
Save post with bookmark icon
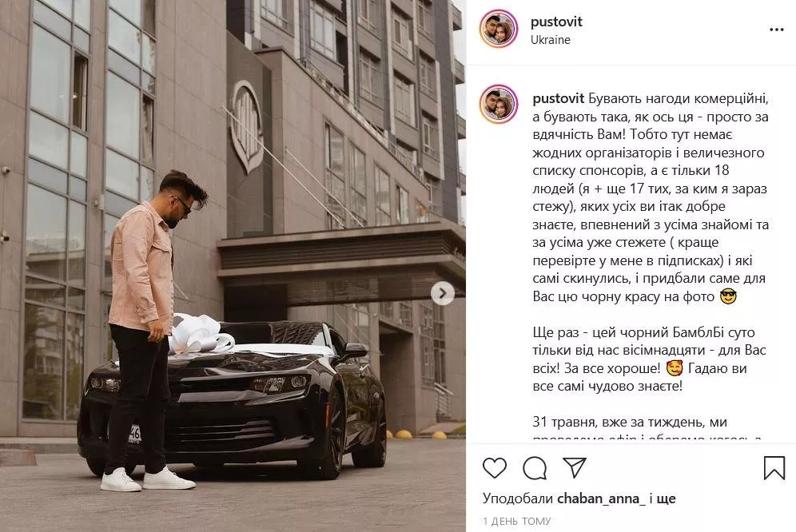[774, 467]
